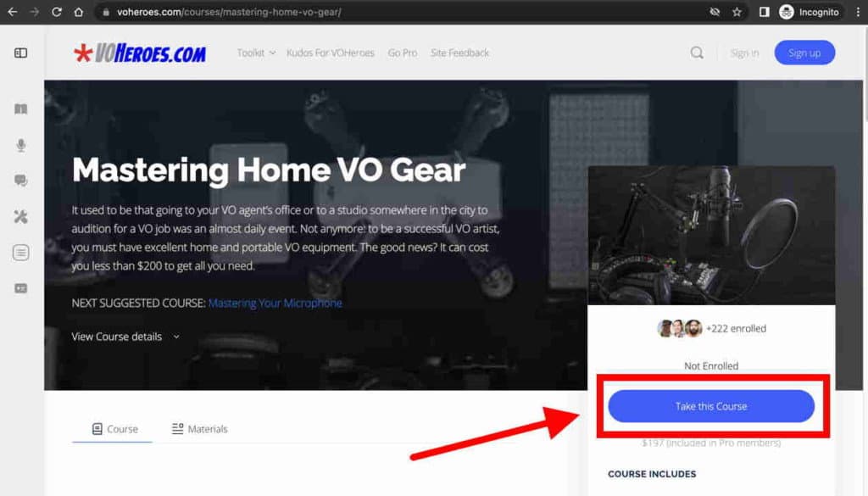Open the list document sidebar icon
Viewport: 868px width, 496px height.
tap(20, 253)
